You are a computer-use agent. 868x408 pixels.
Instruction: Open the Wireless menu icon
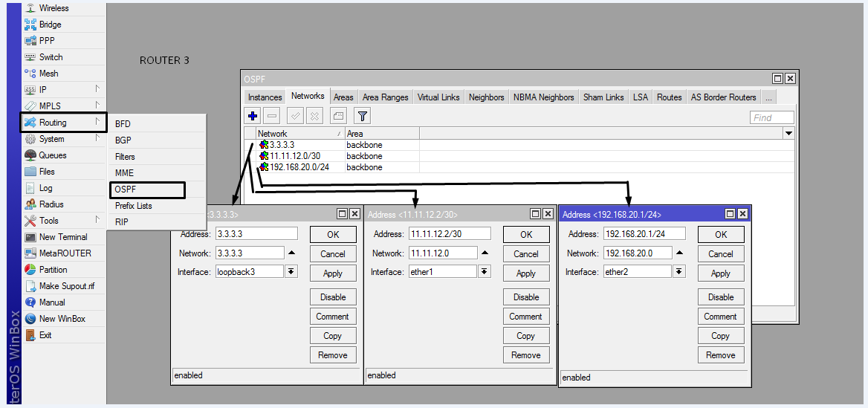30,8
